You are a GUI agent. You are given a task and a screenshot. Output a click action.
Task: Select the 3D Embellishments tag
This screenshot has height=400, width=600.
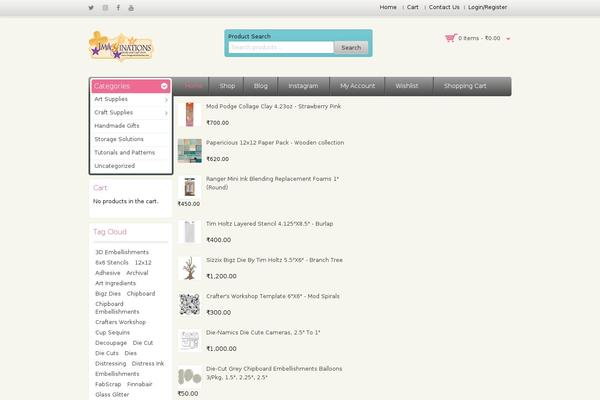point(122,252)
